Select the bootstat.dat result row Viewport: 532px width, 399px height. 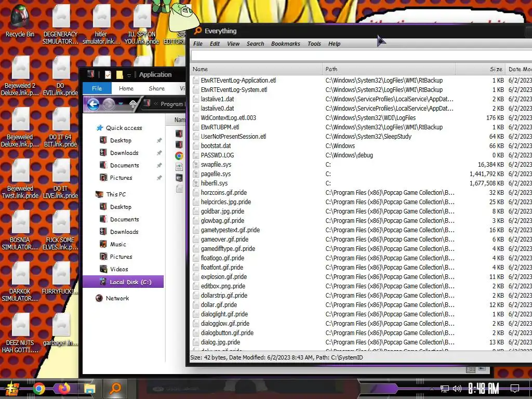tap(361, 145)
